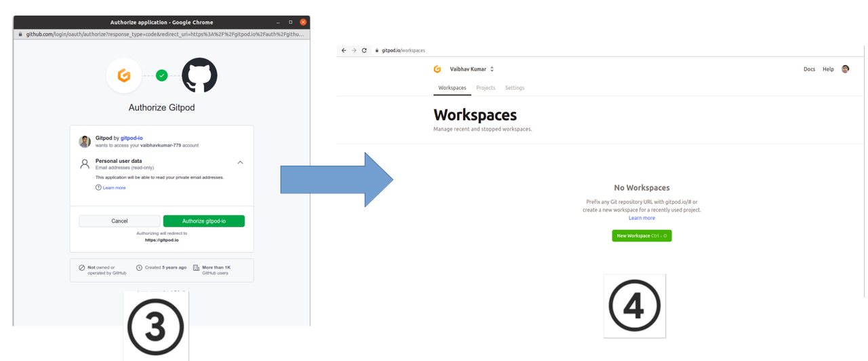Click the lock icon beside gitpod.io/workspaces
This screenshot has width=868, height=361.
coord(377,50)
